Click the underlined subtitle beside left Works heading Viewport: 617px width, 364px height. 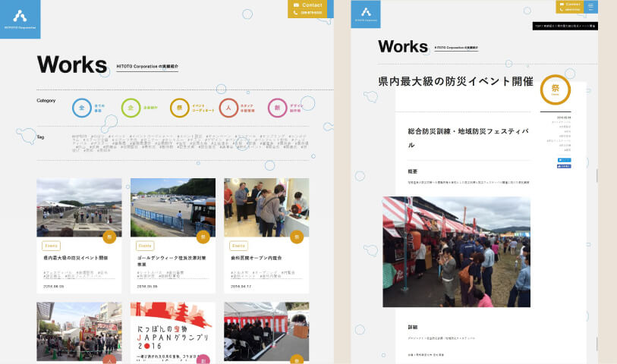click(147, 67)
